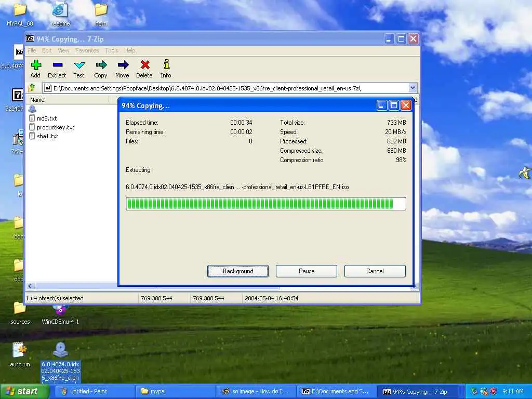Maximize the 94% Copying dialog
This screenshot has height=399, width=532.
(394, 105)
